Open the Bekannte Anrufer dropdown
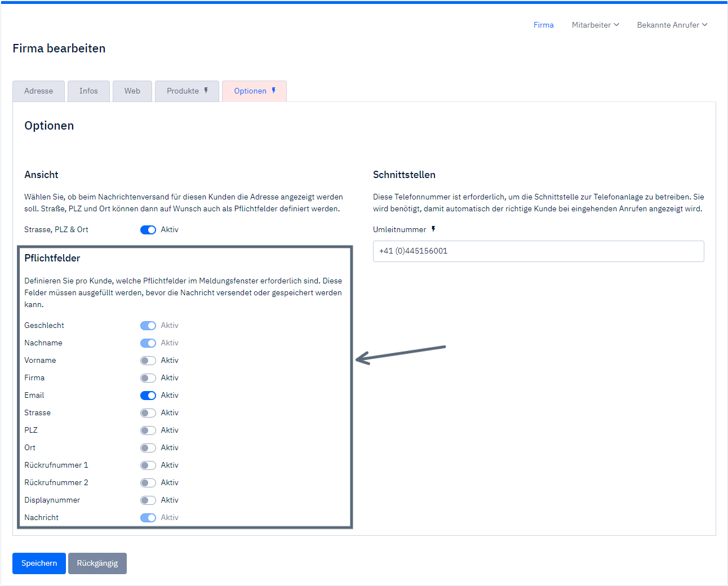 point(672,25)
